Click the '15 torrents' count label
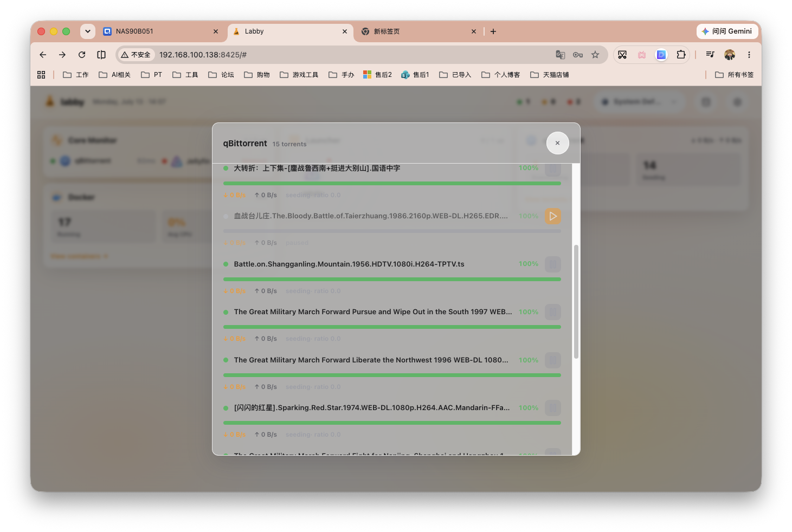This screenshot has height=532, width=792. coord(289,144)
